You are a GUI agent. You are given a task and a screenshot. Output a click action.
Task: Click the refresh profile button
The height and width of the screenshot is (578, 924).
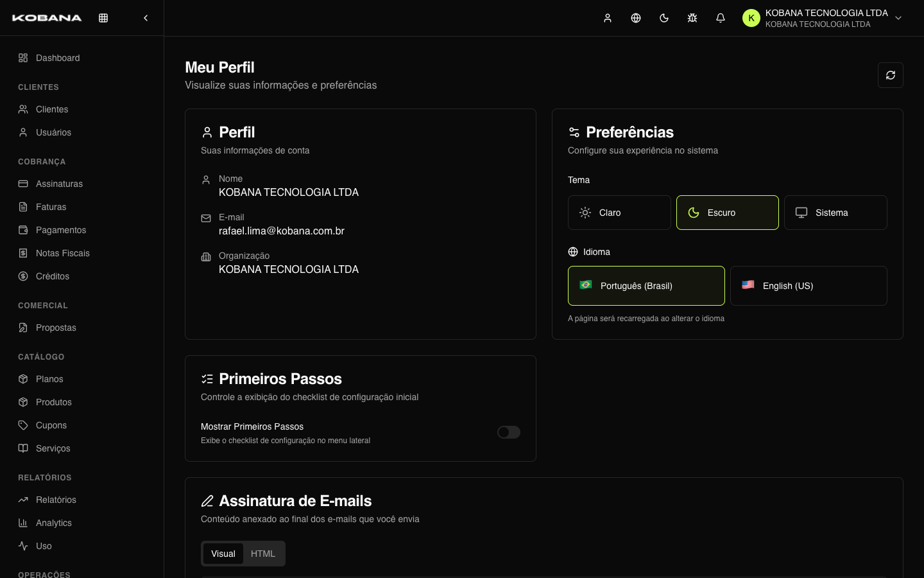[891, 75]
